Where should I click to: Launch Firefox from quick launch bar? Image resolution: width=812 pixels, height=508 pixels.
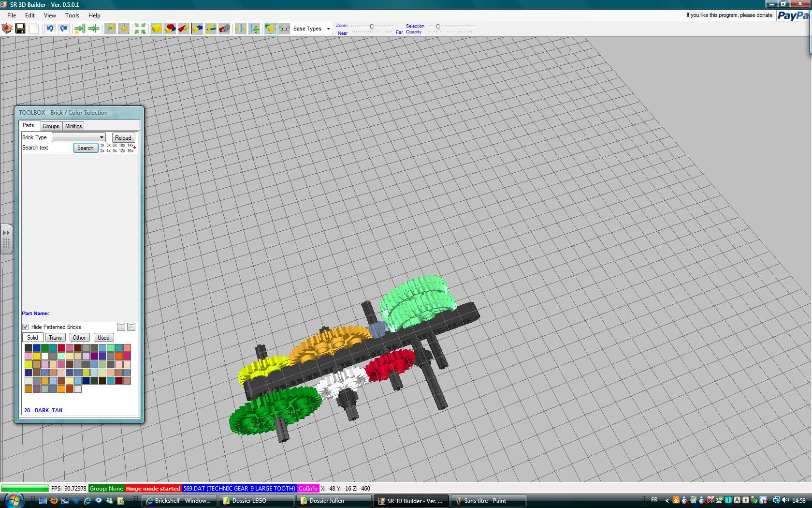tap(54, 501)
